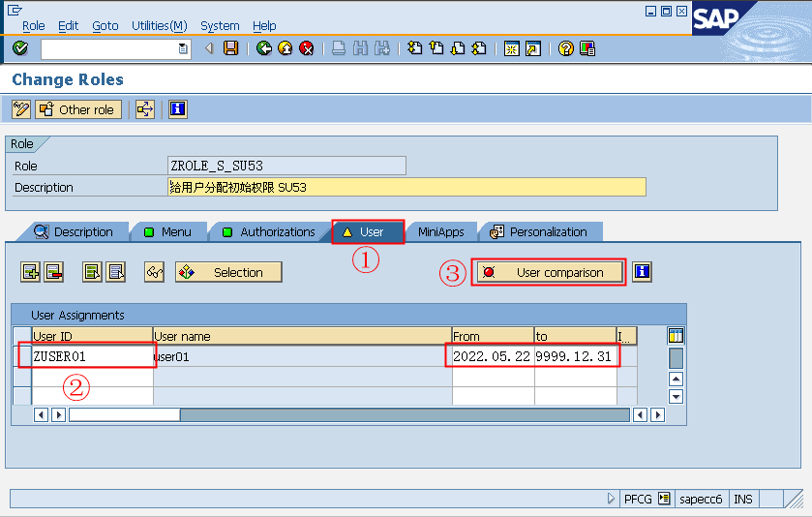Click the Create Shortcut icon
This screenshot has width=812, height=517.
coord(533,48)
